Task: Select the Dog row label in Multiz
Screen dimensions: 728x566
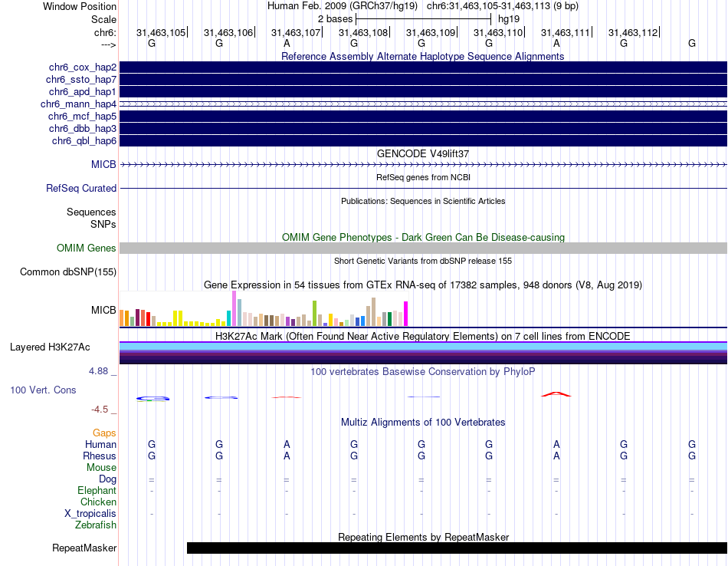Action: coord(107,479)
